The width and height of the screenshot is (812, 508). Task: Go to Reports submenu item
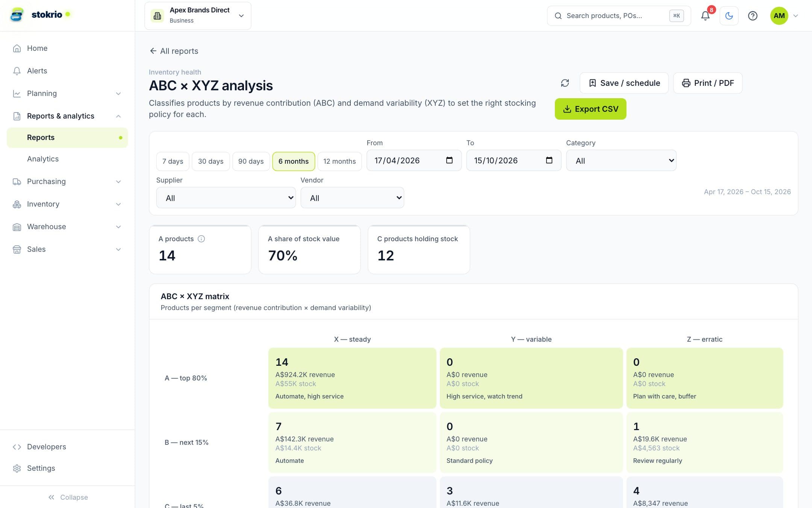point(67,137)
